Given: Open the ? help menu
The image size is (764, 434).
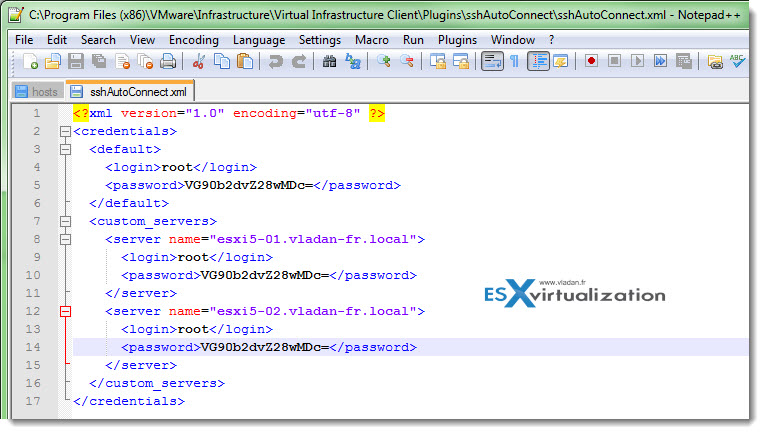Looking at the screenshot, I should point(552,40).
